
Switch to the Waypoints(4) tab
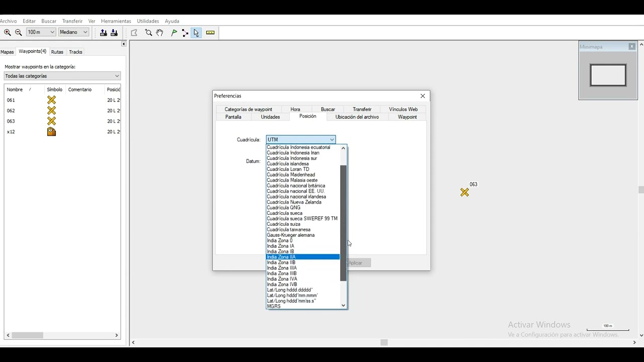tap(32, 51)
